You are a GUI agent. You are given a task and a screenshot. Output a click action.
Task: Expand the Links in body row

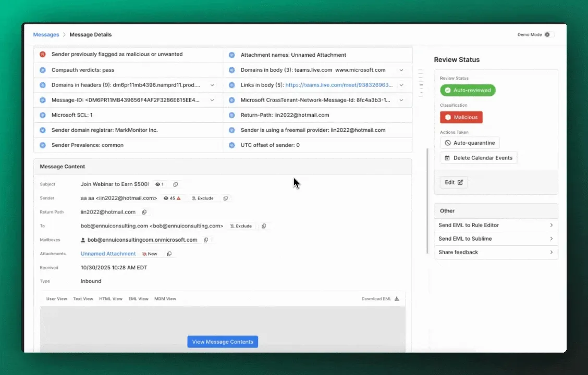click(401, 85)
